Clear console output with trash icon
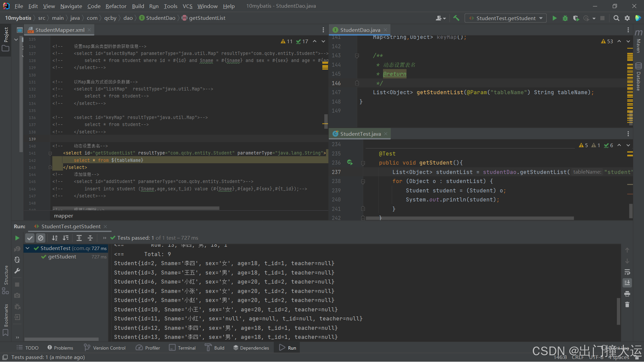The width and height of the screenshot is (644, 362). (627, 305)
